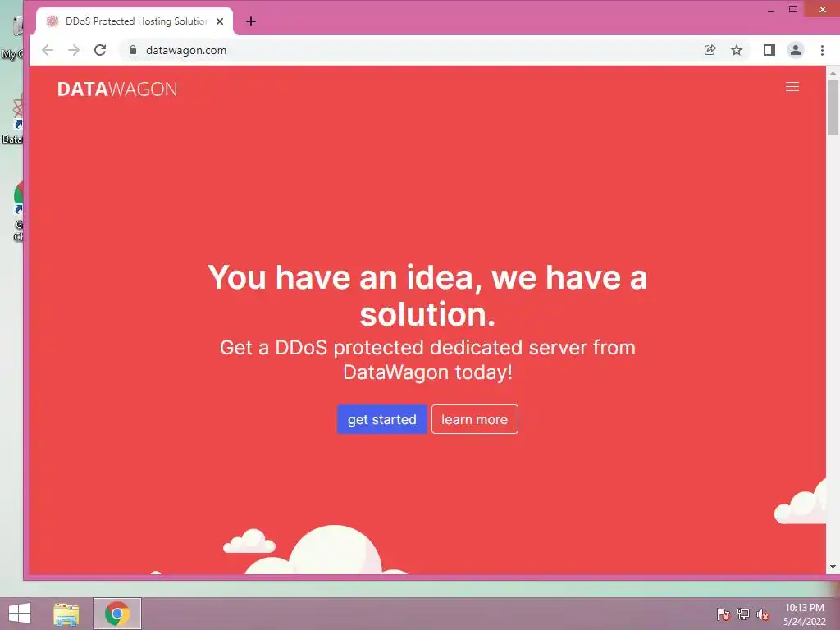Viewport: 840px width, 630px height.
Task: Maximize the Chrome window
Action: [x=793, y=9]
